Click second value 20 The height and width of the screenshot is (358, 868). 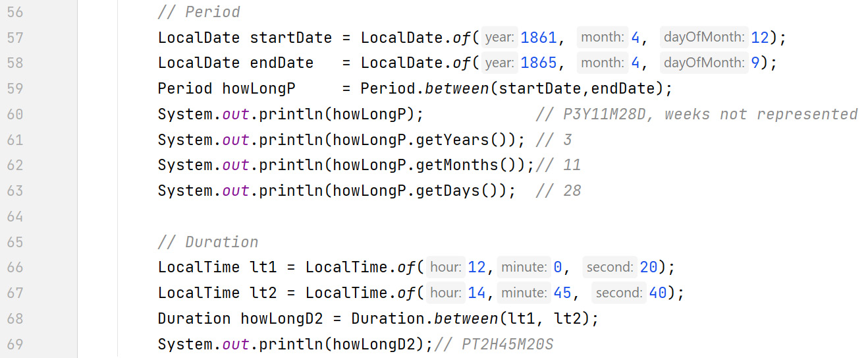[x=649, y=267]
